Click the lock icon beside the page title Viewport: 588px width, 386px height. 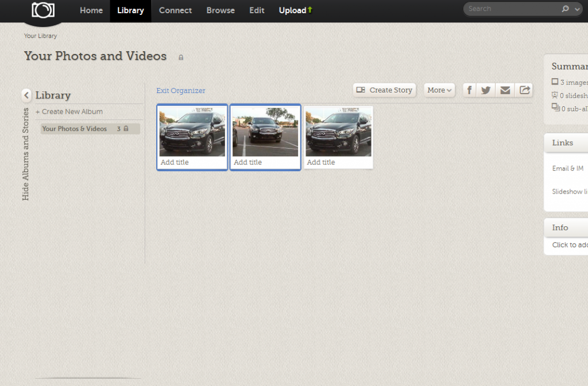pos(181,57)
